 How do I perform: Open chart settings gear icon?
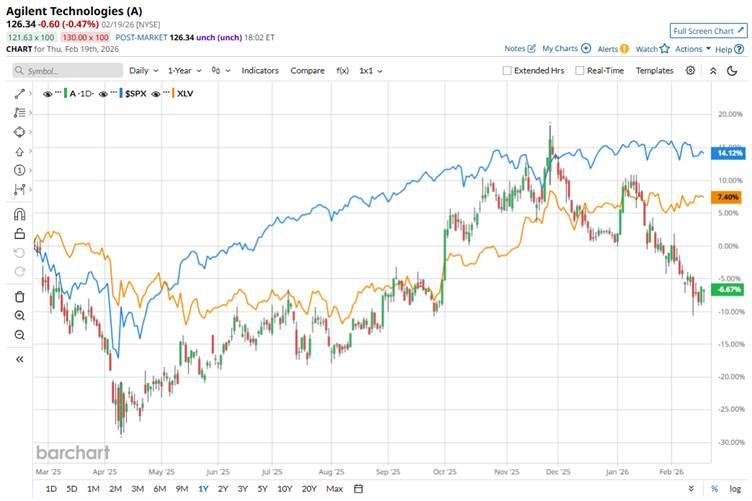[x=694, y=71]
